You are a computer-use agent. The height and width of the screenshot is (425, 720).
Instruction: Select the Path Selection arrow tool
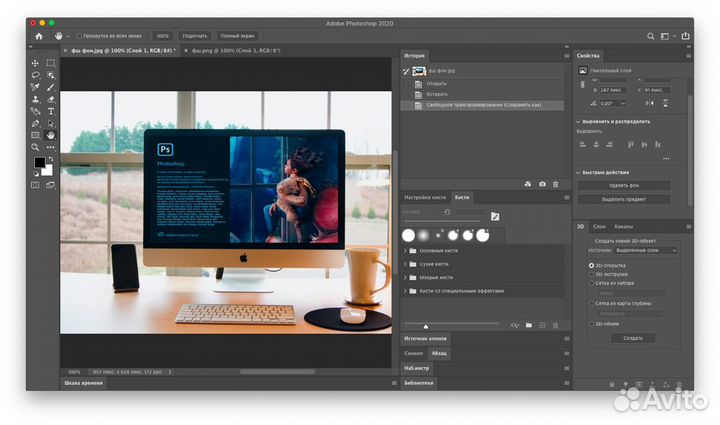51,123
